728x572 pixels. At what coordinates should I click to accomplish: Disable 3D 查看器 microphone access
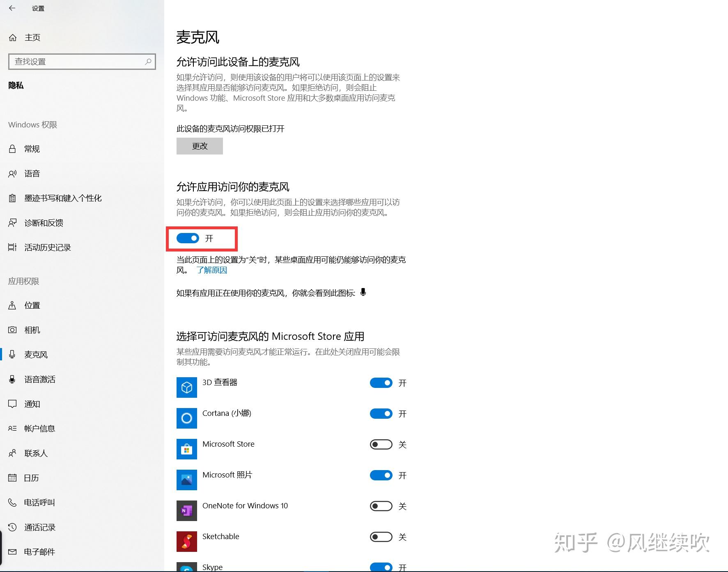tap(381, 383)
